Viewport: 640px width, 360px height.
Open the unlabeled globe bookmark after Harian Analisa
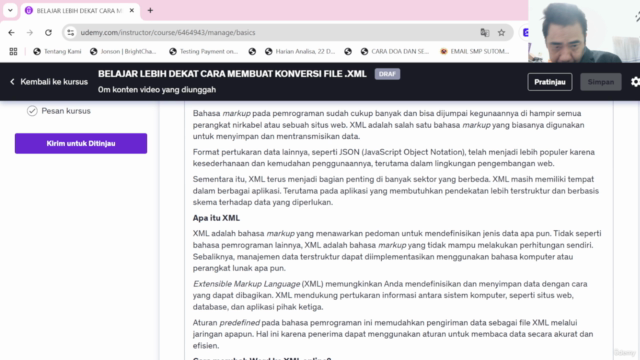(348, 51)
